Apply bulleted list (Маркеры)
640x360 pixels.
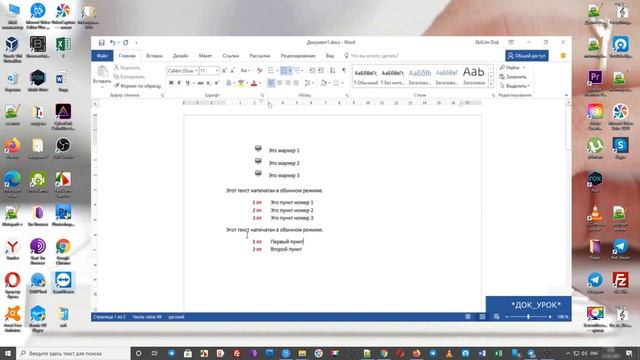271,71
